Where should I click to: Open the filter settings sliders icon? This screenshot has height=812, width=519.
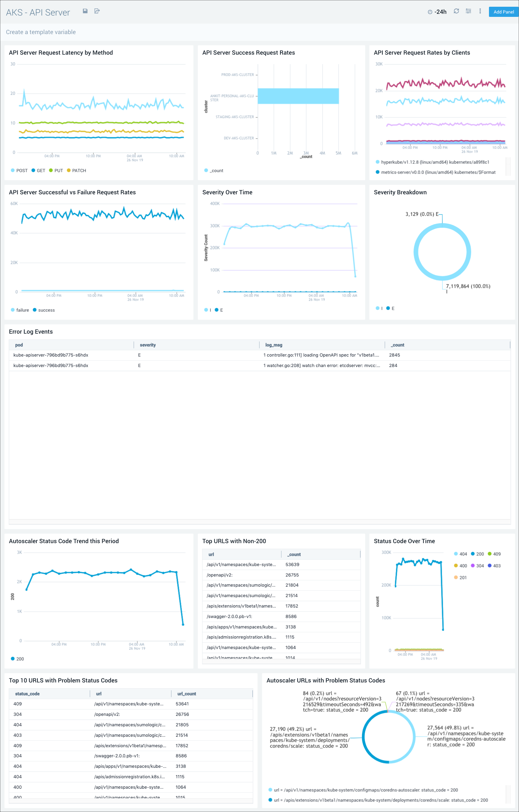point(468,11)
